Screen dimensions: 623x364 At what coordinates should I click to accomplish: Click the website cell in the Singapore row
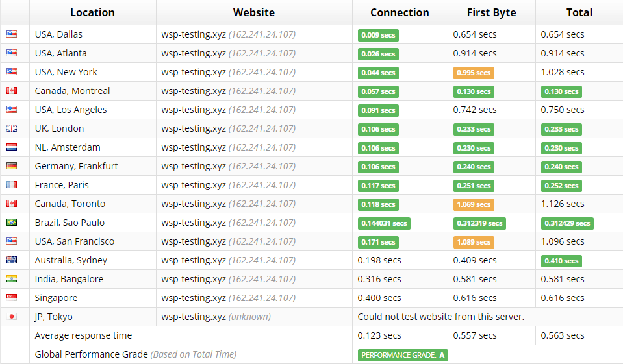[x=254, y=298]
